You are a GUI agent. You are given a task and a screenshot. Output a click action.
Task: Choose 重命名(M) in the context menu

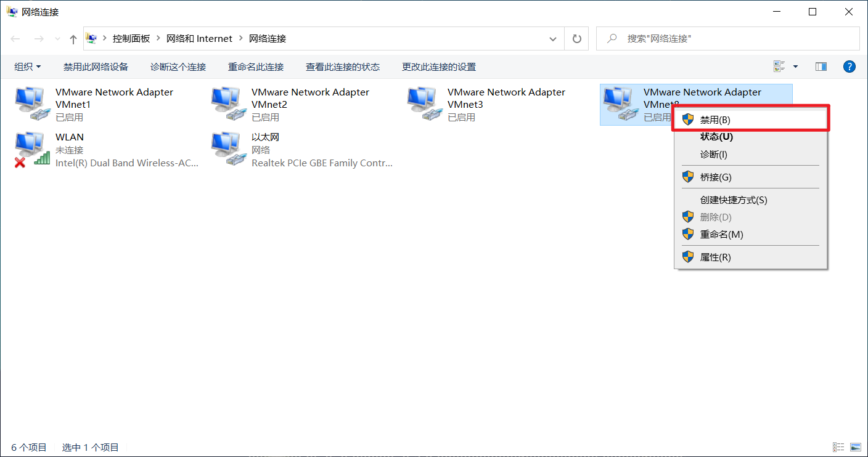click(750, 234)
